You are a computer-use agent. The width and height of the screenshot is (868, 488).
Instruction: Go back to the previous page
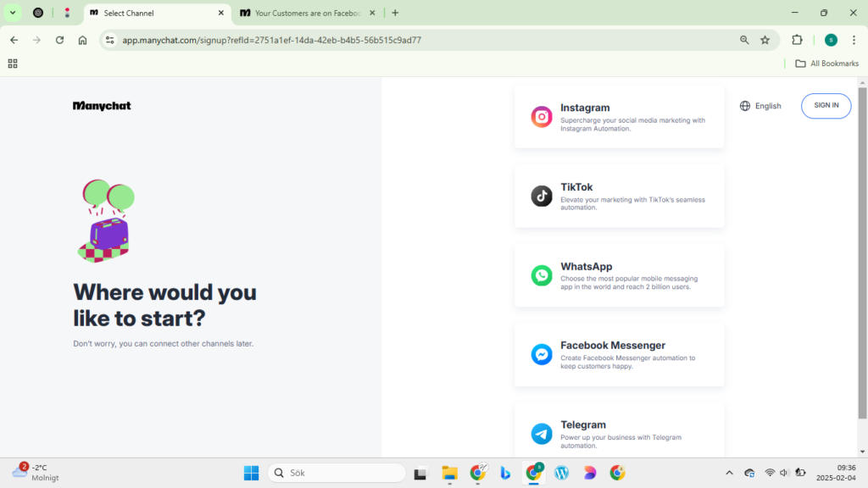14,40
